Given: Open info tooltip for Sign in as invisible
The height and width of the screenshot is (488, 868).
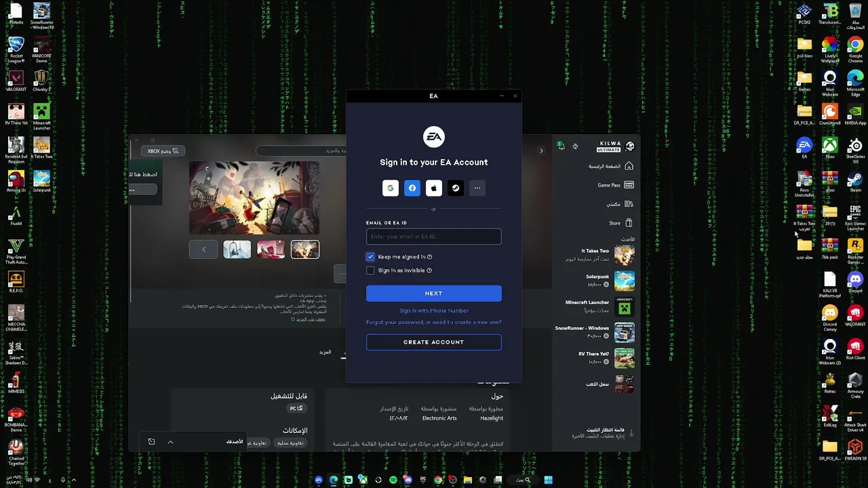Looking at the screenshot, I should coord(429,270).
